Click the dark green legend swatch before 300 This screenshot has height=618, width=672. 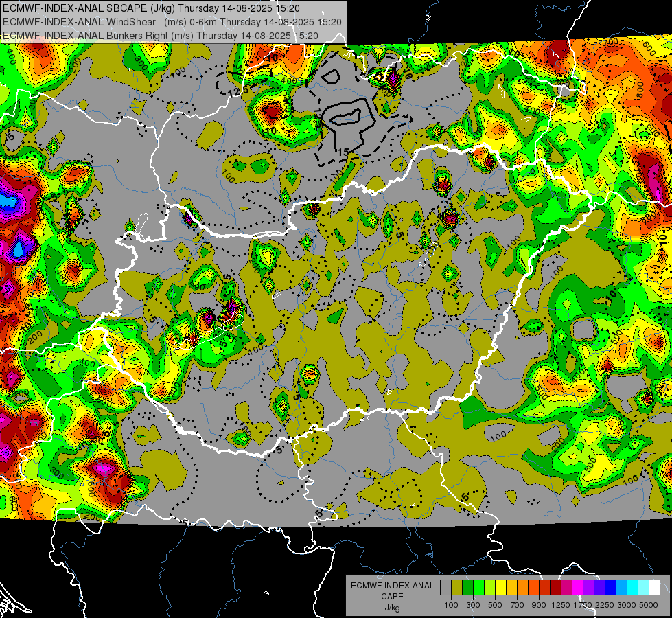[467, 588]
